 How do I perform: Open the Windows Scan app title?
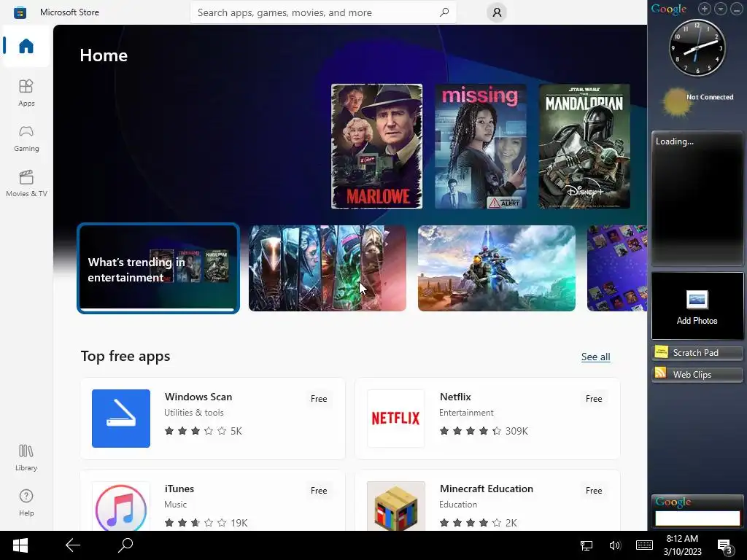(x=198, y=397)
